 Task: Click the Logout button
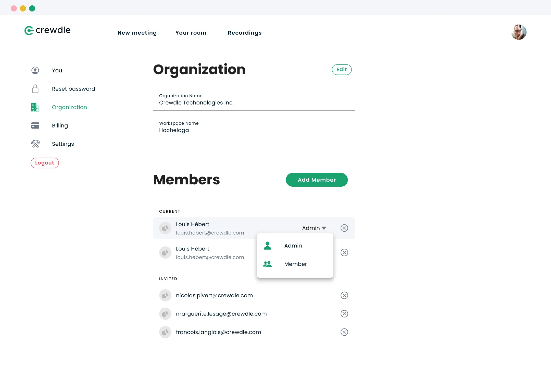point(45,163)
